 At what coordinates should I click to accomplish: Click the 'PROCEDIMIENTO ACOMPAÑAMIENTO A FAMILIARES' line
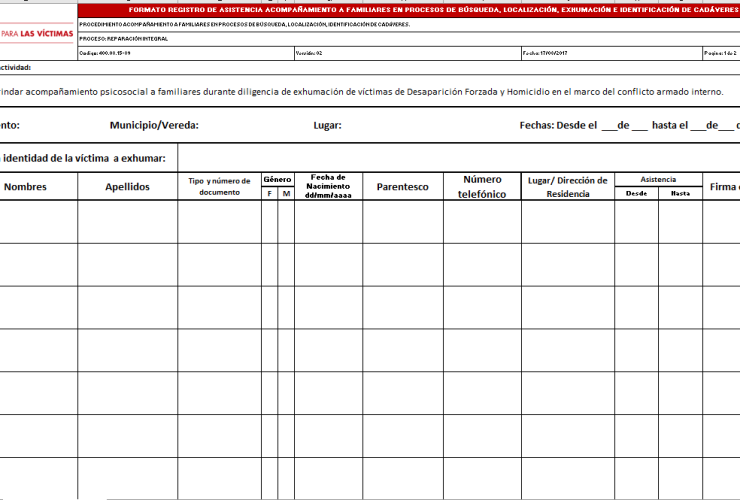point(244,25)
